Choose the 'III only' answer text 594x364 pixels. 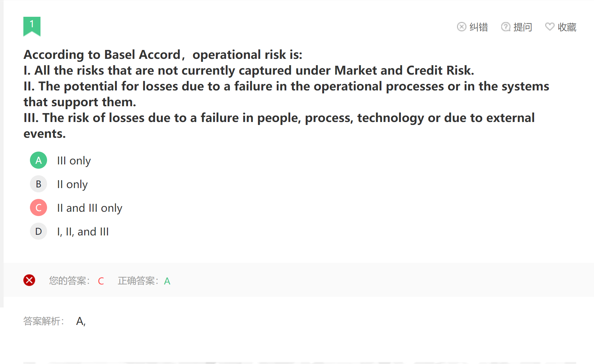click(74, 161)
